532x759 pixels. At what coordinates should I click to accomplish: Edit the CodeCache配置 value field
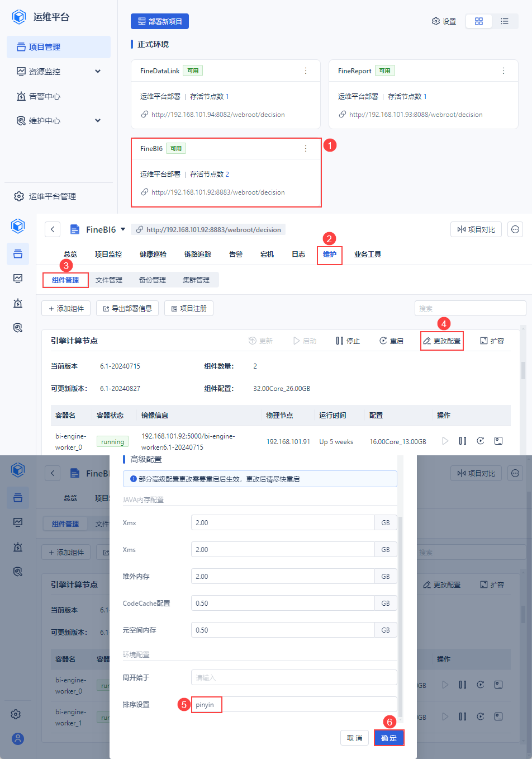(x=283, y=603)
